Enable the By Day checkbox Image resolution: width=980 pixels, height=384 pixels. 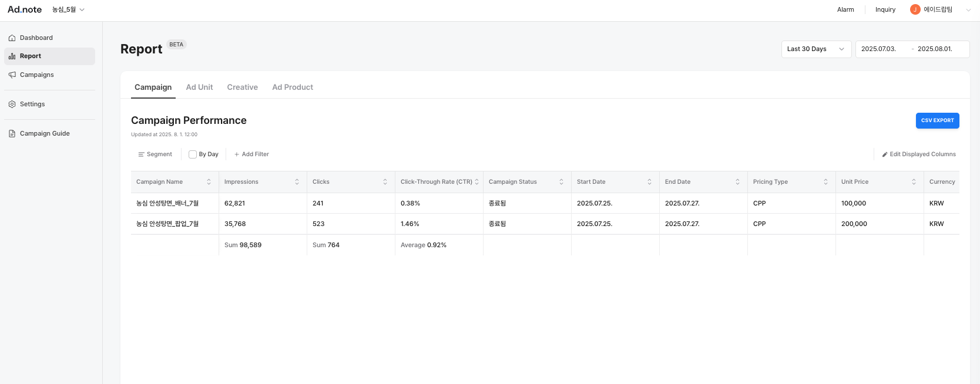(193, 154)
